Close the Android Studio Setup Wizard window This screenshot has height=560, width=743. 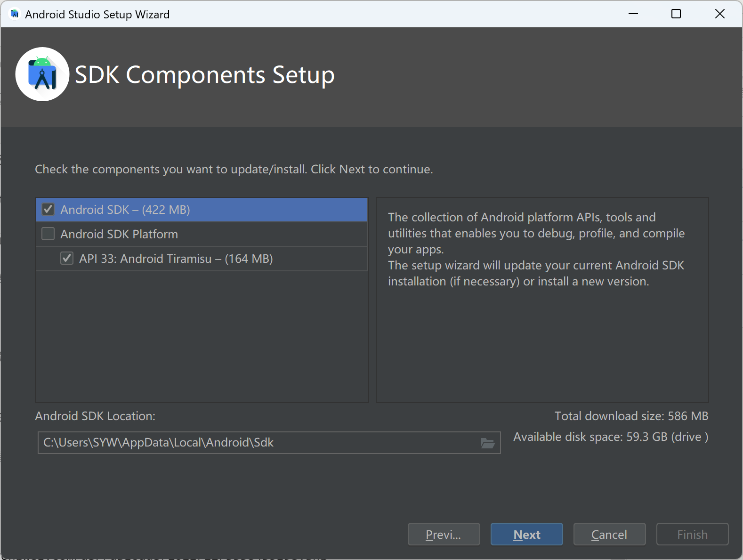(x=720, y=14)
